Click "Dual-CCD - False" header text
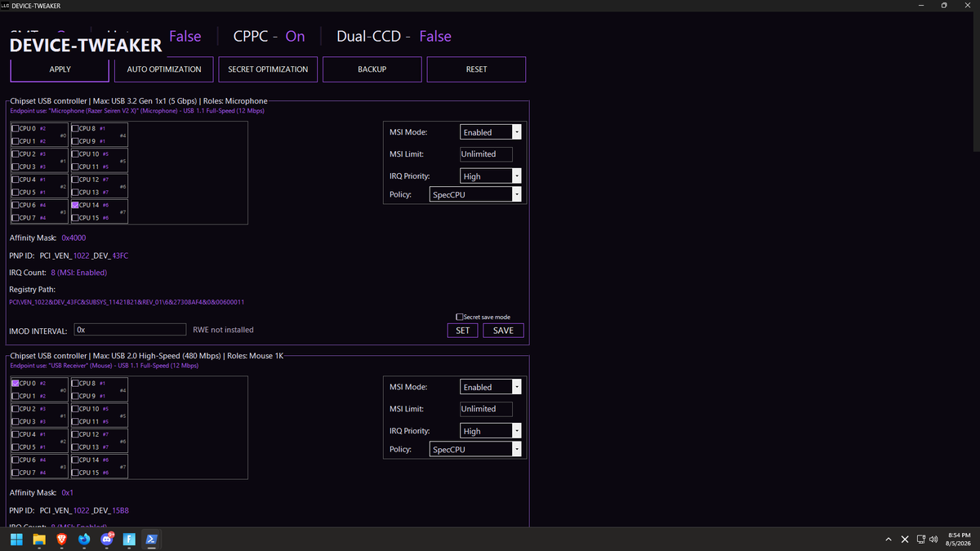Viewport: 980px width, 551px height. 394,36
